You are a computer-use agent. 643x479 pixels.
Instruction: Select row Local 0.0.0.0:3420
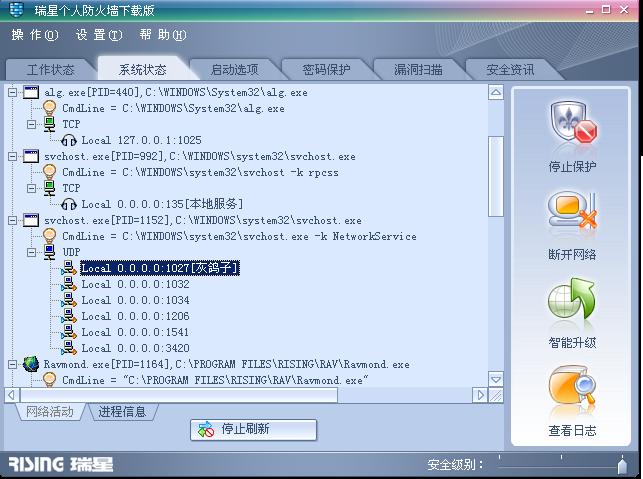pyautogui.click(x=135, y=348)
